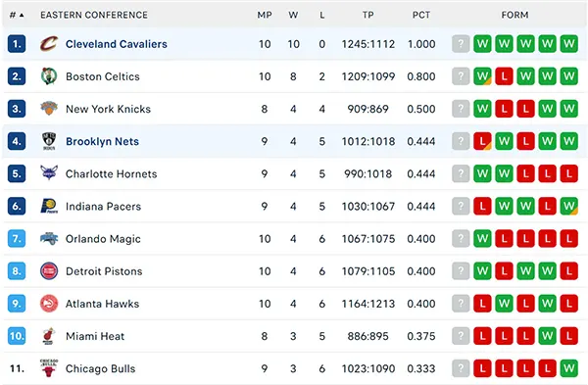Click Cleveland's upcoming match question-mark badge
The width and height of the screenshot is (588, 385).
[461, 44]
